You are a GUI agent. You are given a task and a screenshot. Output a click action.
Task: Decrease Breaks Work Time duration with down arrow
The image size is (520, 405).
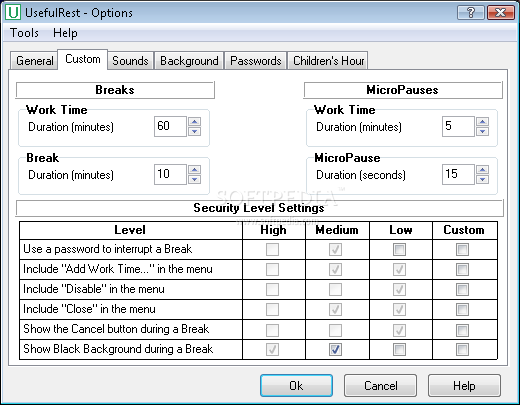[195, 131]
